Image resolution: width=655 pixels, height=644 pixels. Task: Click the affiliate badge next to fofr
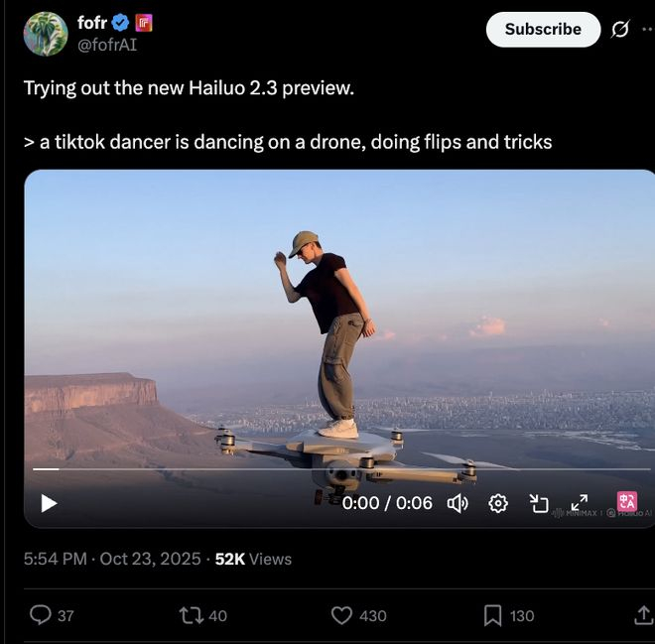coord(144,23)
